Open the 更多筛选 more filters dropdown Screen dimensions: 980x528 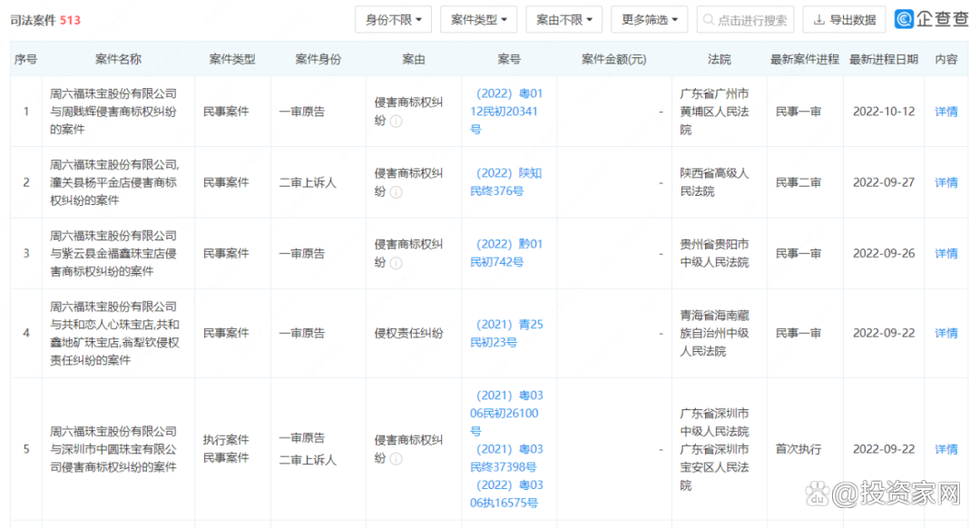(650, 20)
